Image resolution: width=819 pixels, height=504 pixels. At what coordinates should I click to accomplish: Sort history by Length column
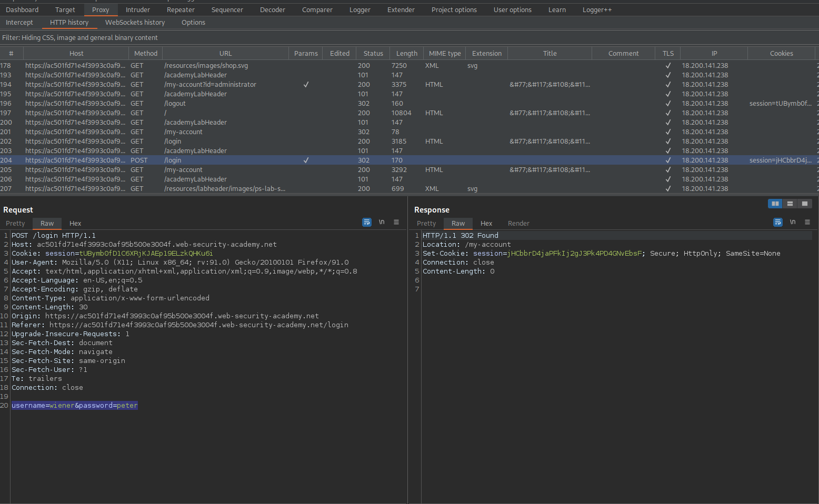click(x=407, y=54)
